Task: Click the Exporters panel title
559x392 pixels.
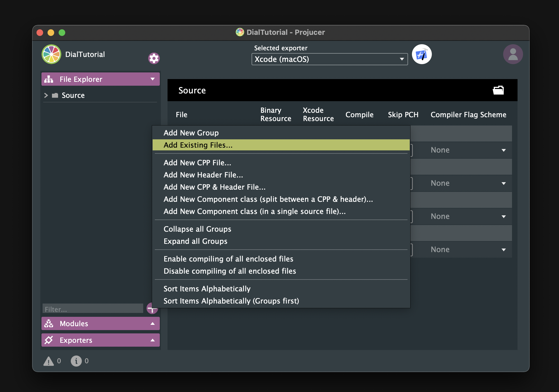Action: pos(76,340)
